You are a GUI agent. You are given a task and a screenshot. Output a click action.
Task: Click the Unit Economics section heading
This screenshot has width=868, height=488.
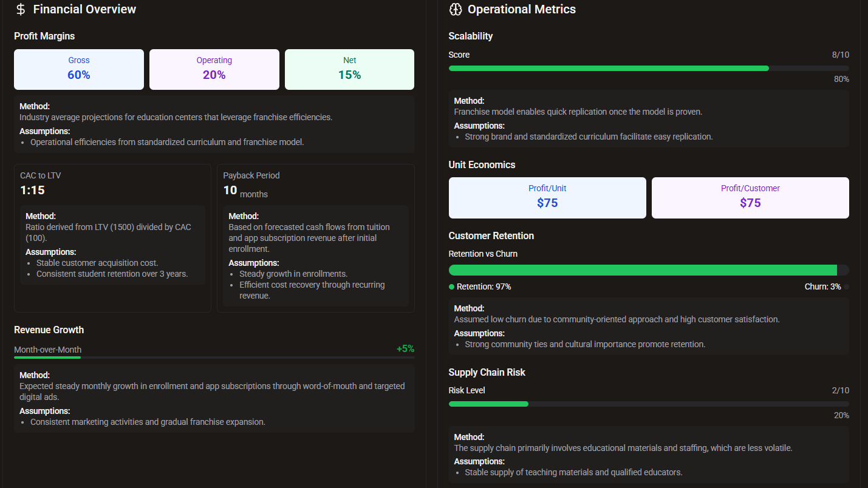(x=482, y=164)
